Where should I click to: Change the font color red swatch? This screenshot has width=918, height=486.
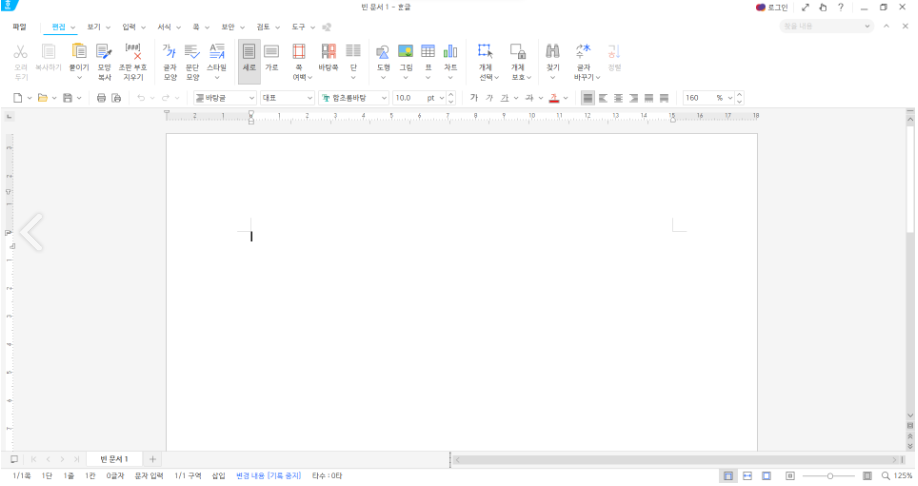[554, 98]
